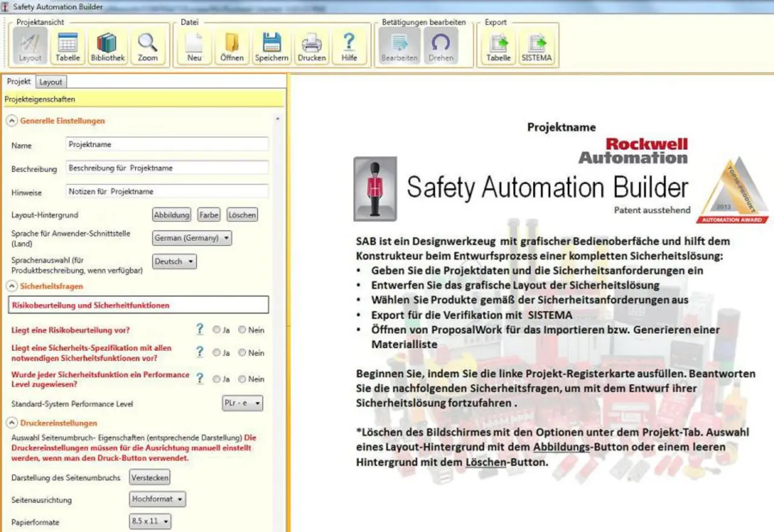Click the Name input field
Viewport: 774px width, 532px height.
click(167, 144)
